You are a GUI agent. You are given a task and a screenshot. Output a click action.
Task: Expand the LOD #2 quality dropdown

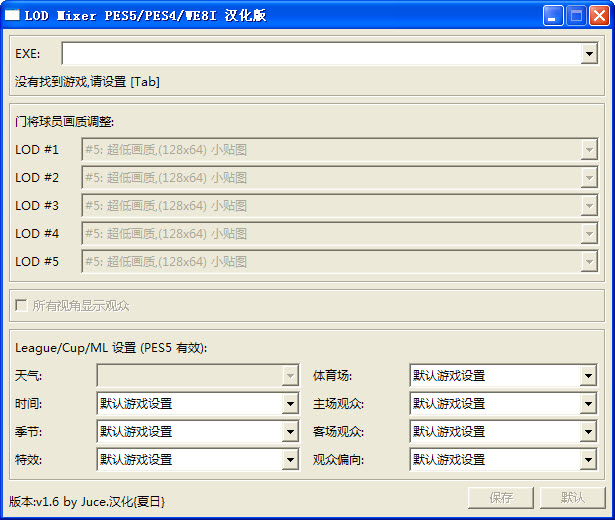coord(589,178)
